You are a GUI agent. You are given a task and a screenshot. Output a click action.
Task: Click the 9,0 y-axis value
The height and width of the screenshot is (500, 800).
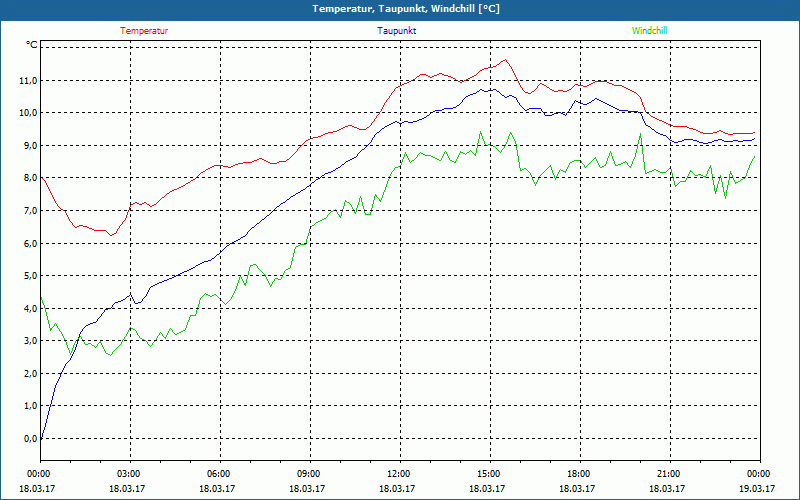pyautogui.click(x=31, y=145)
